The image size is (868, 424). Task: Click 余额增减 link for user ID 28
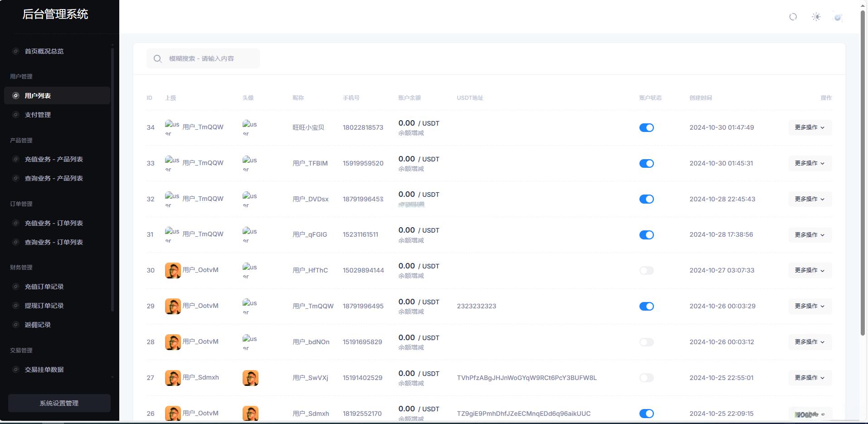tap(411, 347)
